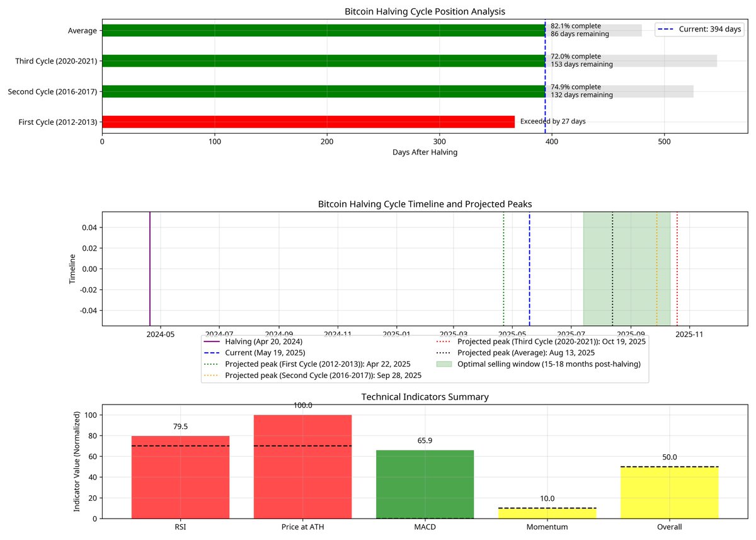Click the 'Current: 394 days' legend entry
The image size is (756, 540).
701,29
